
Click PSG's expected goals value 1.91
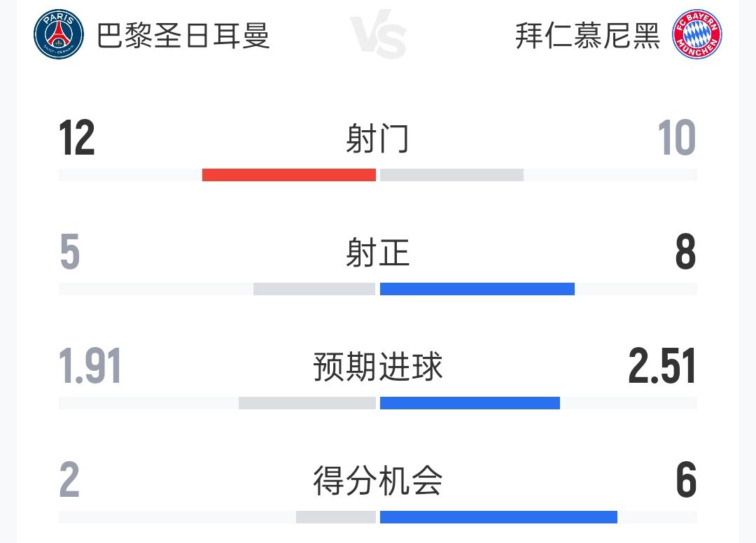90,366
